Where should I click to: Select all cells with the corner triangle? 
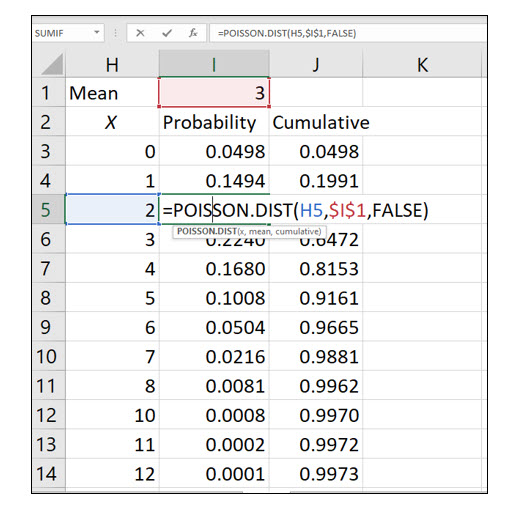(x=52, y=64)
